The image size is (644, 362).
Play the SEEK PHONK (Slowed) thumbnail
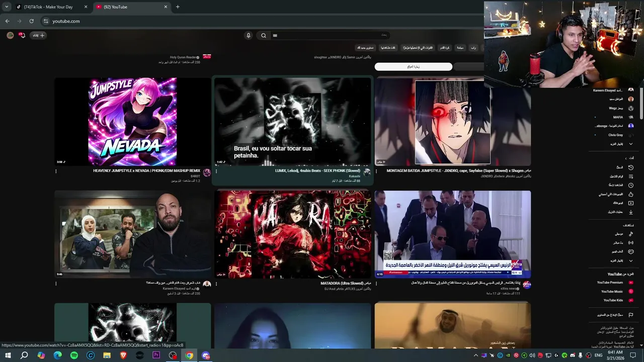click(x=292, y=122)
